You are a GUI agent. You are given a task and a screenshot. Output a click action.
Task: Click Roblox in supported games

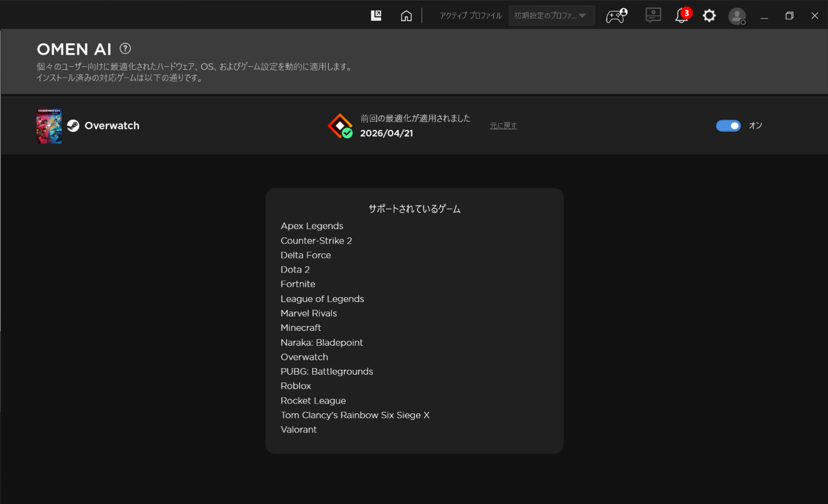pos(296,386)
